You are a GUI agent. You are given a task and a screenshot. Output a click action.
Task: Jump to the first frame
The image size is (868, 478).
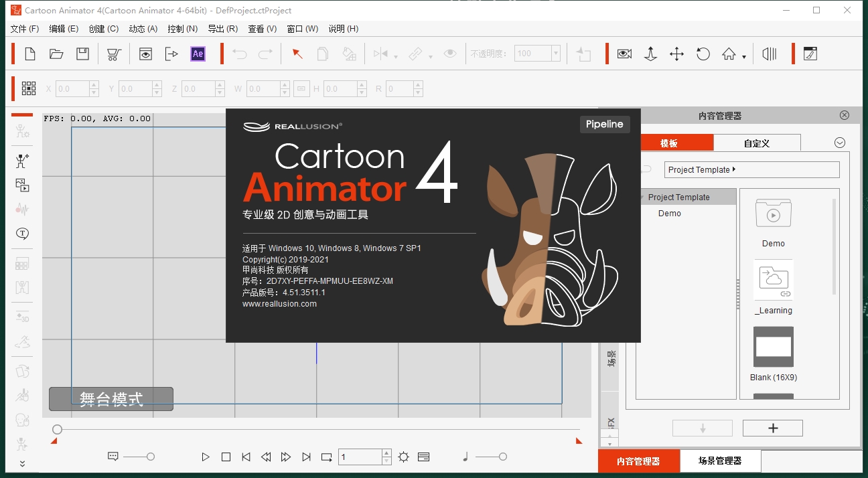coord(246,457)
